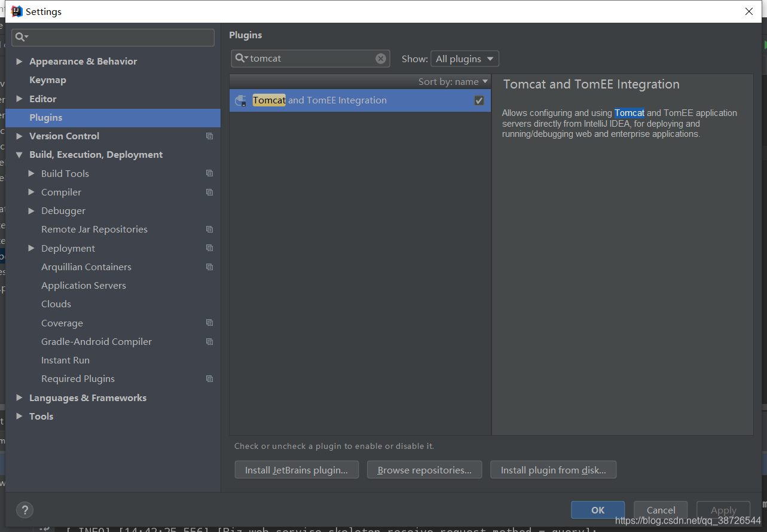
Task: Open the help question mark button
Action: click(x=25, y=510)
